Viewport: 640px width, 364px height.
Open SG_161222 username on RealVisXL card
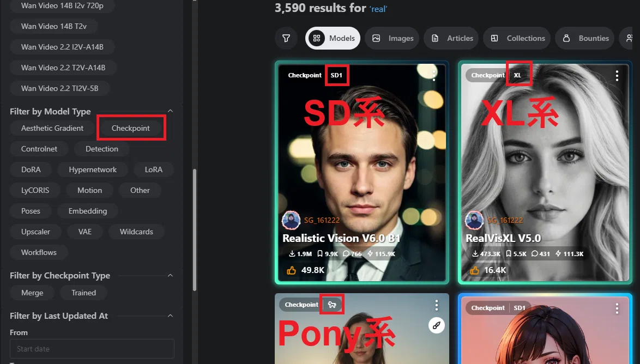(505, 220)
